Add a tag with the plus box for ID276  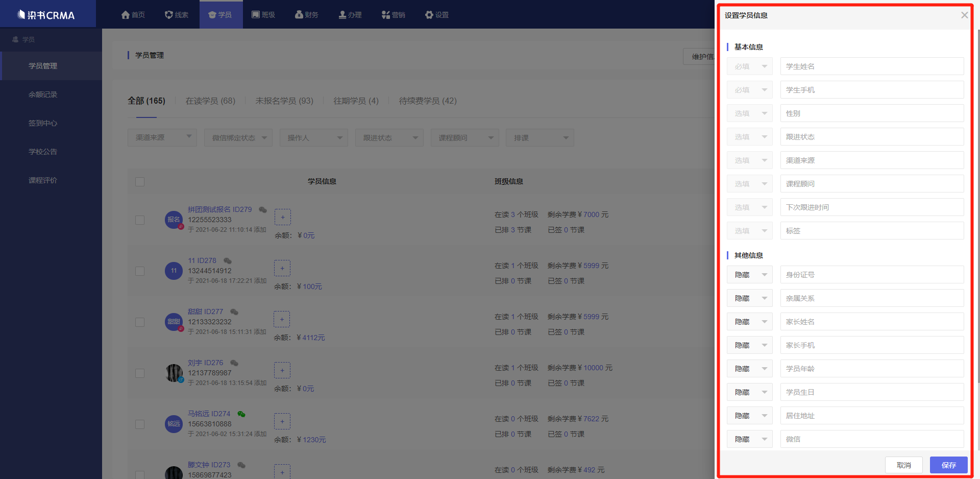tap(282, 370)
